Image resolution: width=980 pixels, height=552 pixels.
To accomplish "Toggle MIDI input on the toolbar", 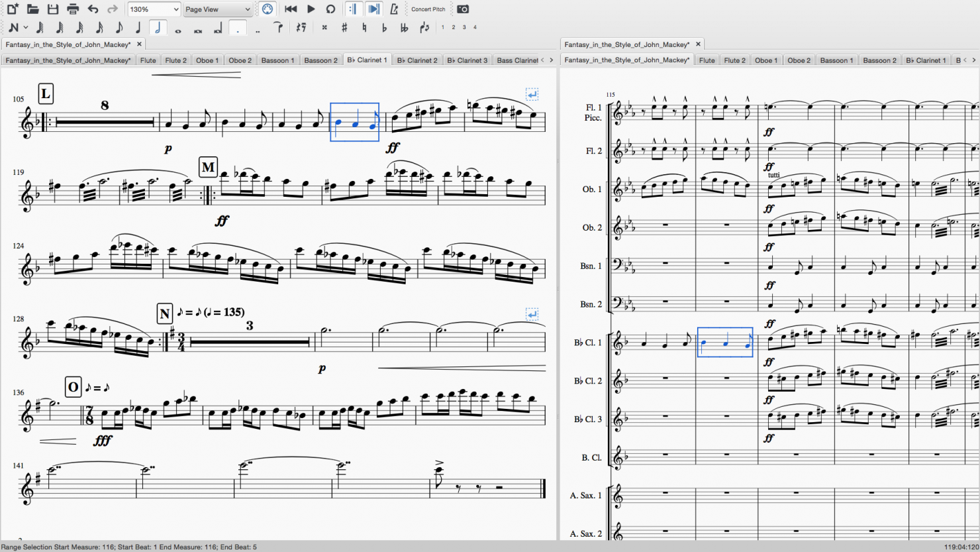I will click(267, 9).
